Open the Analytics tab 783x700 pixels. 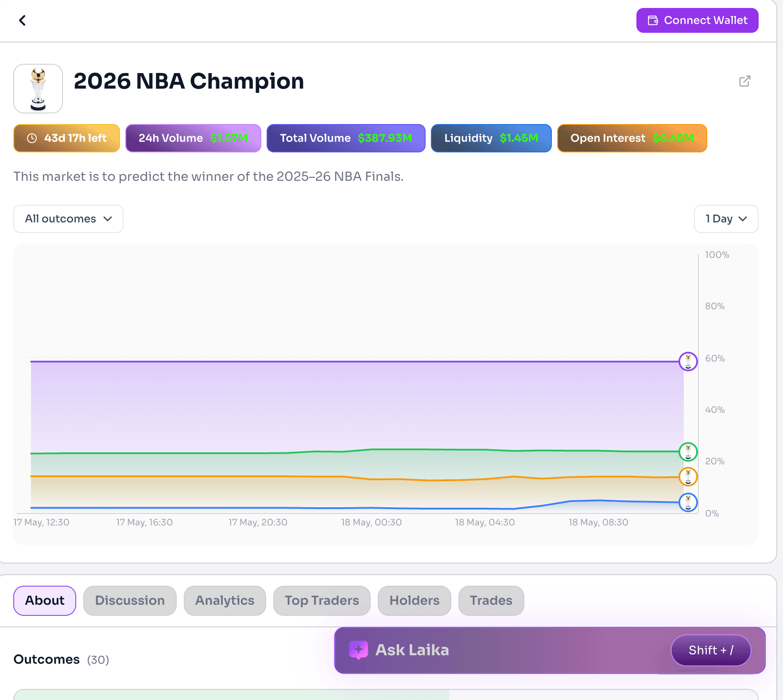pos(225,601)
